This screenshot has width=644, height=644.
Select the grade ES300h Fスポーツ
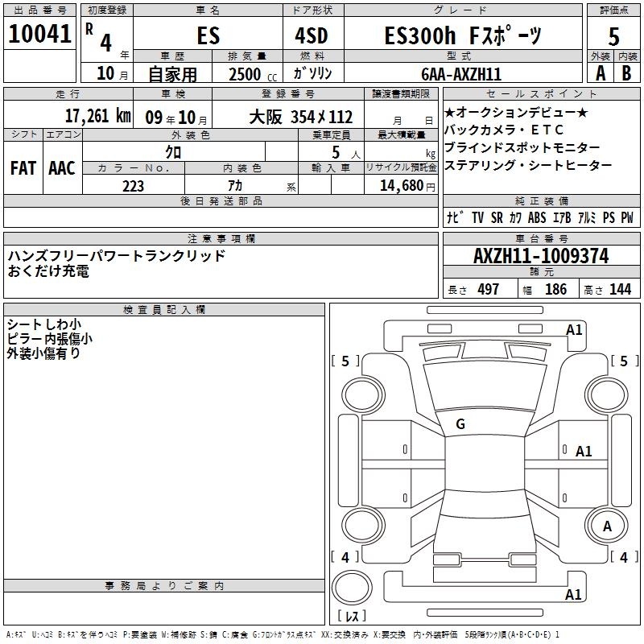(463, 35)
